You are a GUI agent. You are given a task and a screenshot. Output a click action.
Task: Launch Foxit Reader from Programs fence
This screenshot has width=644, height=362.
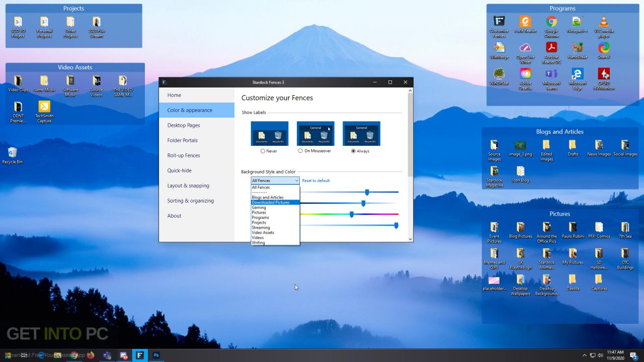pos(525,21)
